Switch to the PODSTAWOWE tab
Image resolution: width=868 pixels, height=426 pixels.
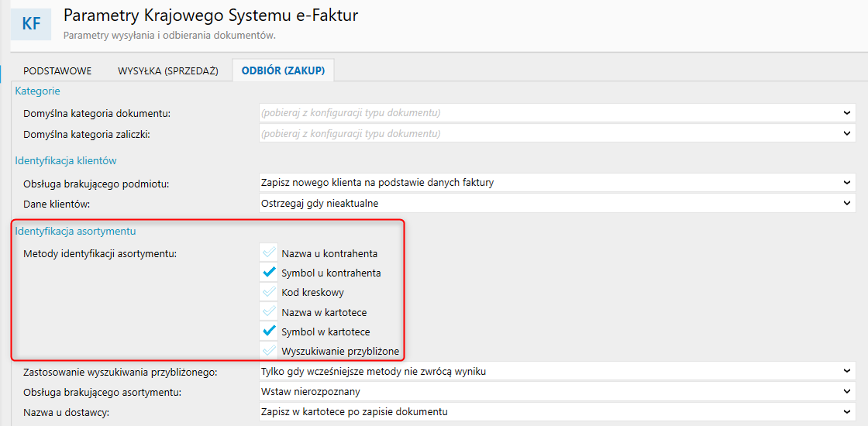pyautogui.click(x=57, y=70)
